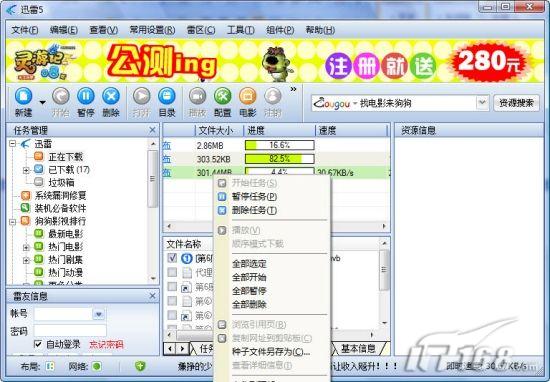Viewport: 550px width, 382px height.
Task: Open the 目录 (Folder) toolbar icon
Action: click(167, 96)
